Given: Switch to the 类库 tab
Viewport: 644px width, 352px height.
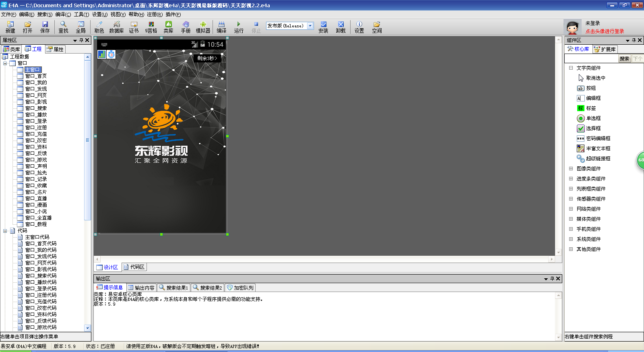Looking at the screenshot, I should (x=11, y=49).
